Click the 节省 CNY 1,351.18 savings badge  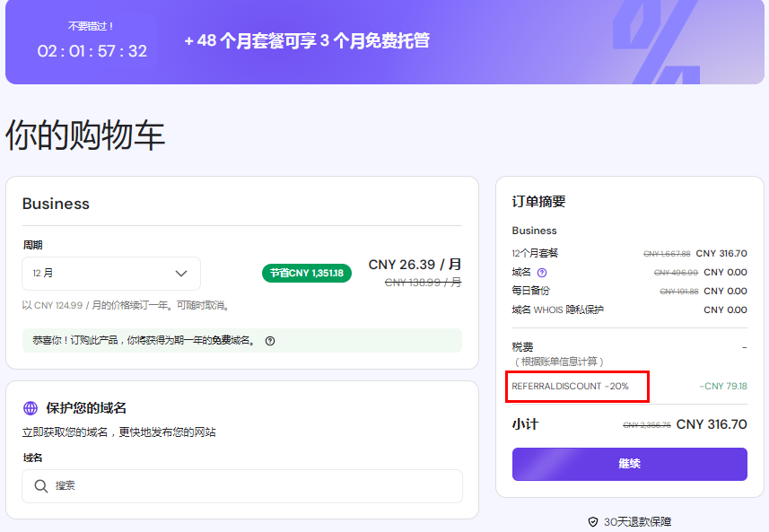click(x=306, y=271)
